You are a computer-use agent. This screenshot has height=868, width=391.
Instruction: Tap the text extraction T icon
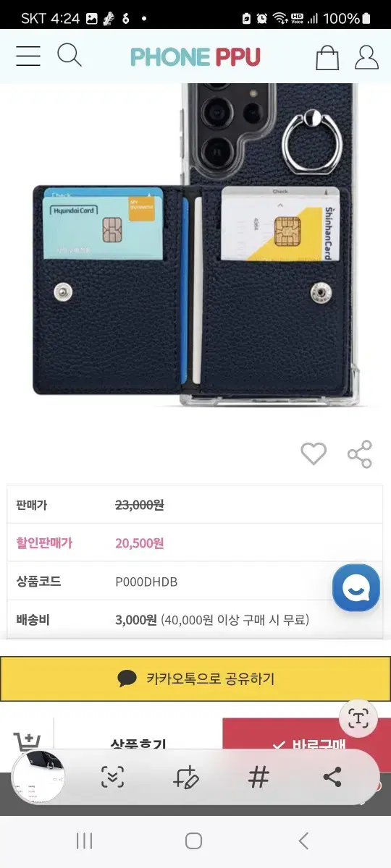click(358, 718)
